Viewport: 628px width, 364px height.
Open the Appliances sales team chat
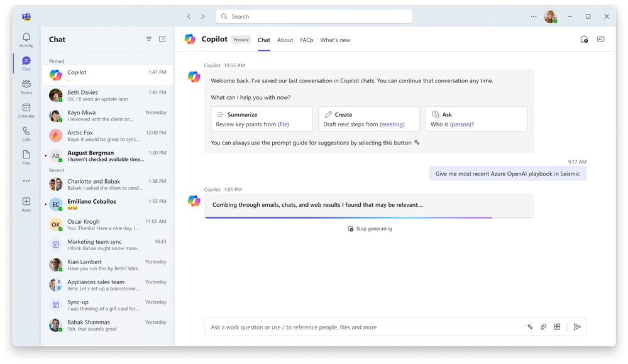107,285
